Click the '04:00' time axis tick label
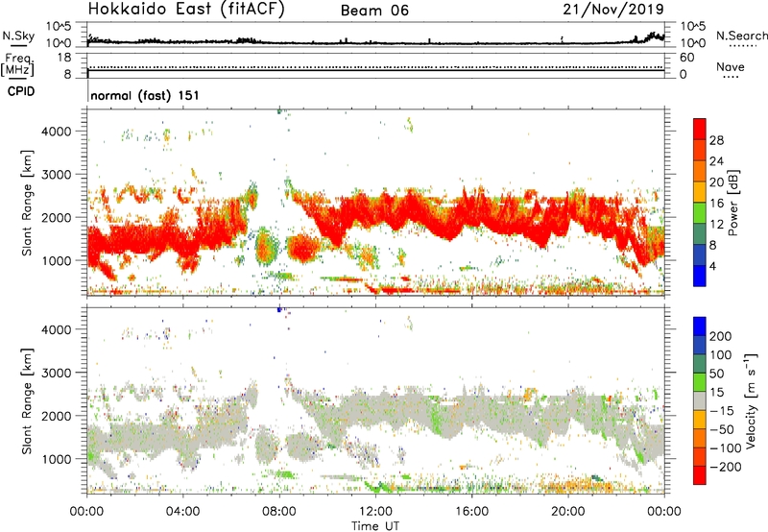 182,512
